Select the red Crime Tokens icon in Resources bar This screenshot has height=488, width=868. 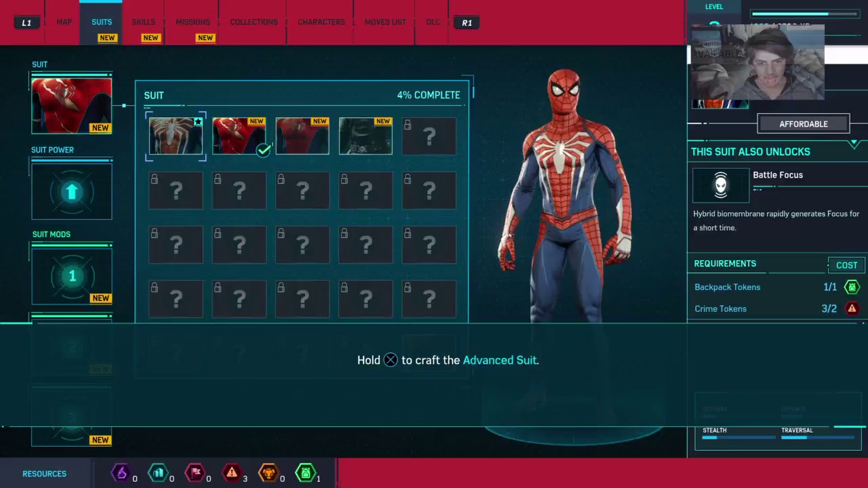pyautogui.click(x=231, y=472)
